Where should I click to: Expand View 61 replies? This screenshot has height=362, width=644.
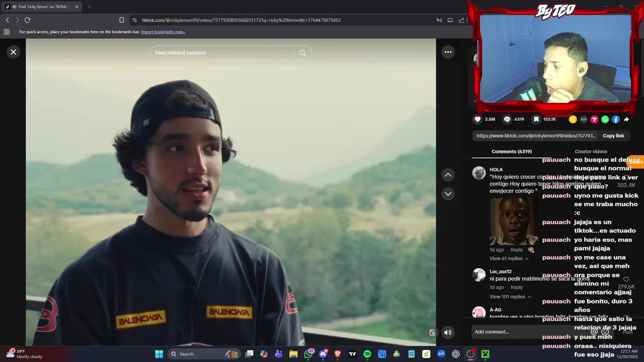click(x=509, y=258)
